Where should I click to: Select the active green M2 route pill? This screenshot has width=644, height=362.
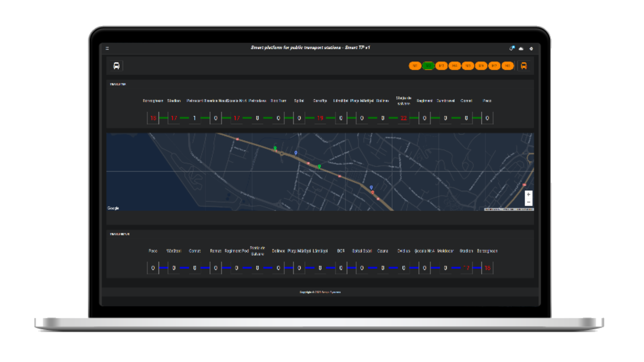[428, 66]
